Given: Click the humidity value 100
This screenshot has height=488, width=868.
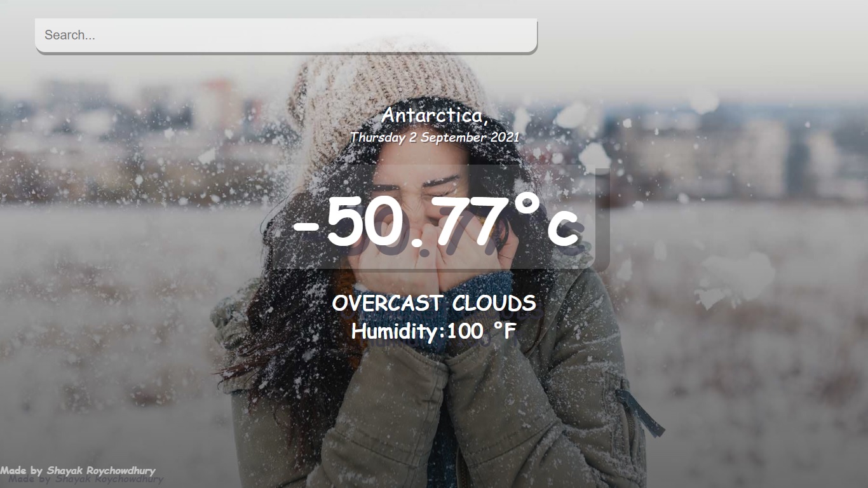Looking at the screenshot, I should click(x=465, y=330).
